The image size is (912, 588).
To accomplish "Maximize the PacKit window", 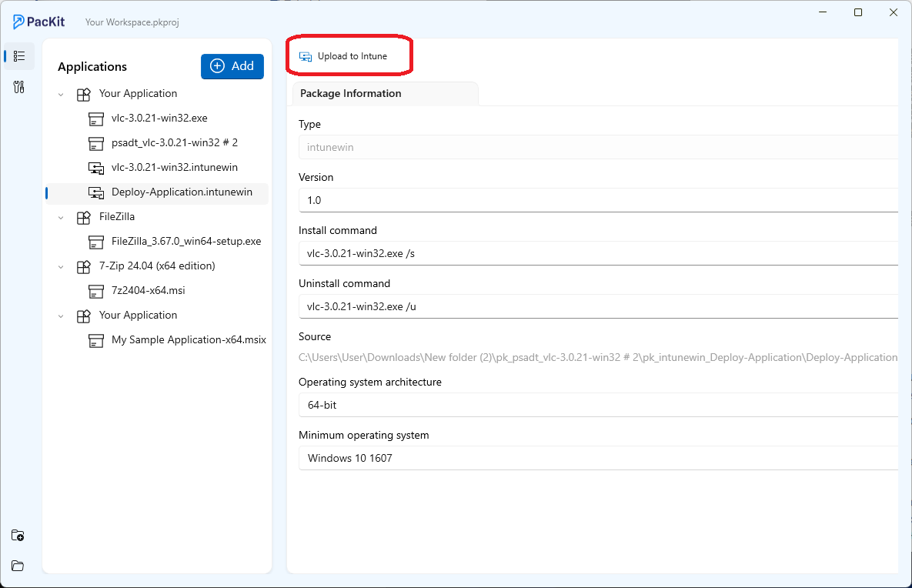I will tap(858, 12).
